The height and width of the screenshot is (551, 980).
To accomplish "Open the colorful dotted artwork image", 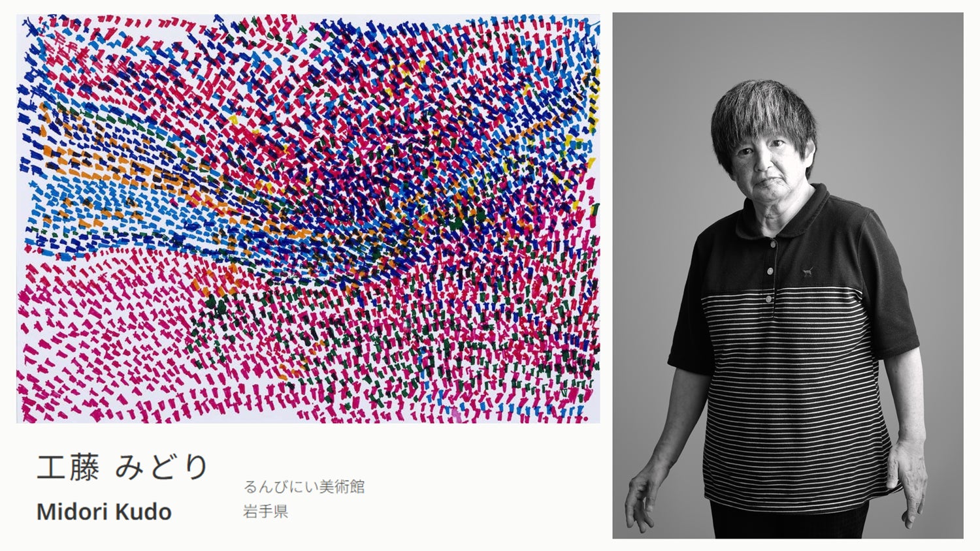I will (x=308, y=218).
